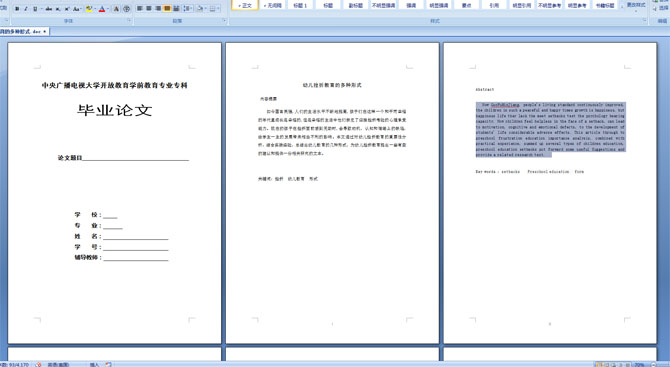Toggle bold formatting
Viewport: 670px width, 367px height.
tap(17, 9)
